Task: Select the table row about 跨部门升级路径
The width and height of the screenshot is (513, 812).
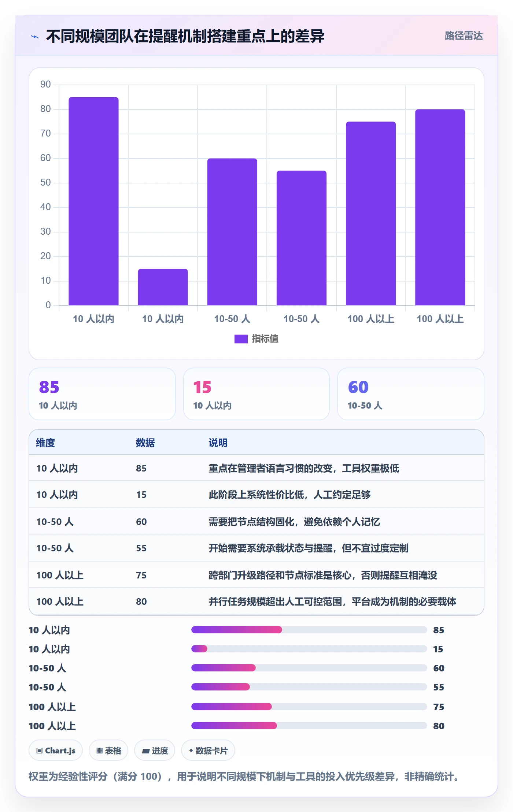Action: pos(256,575)
